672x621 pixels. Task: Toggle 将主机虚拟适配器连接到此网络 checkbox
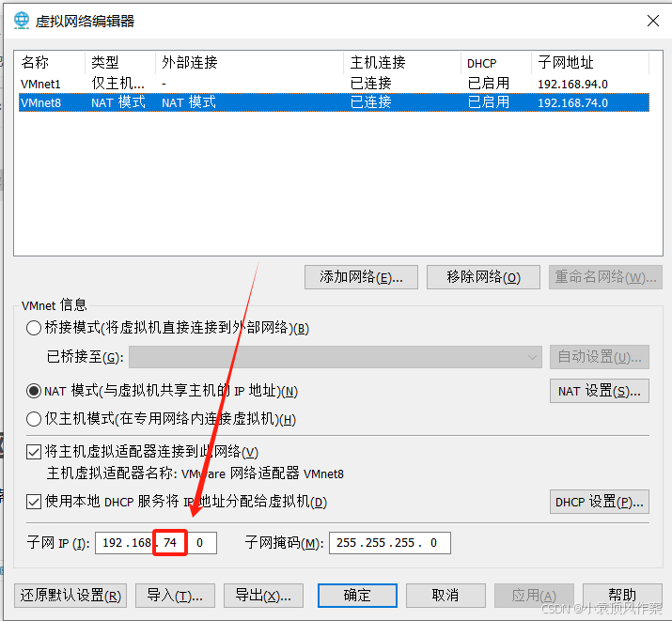pos(34,452)
